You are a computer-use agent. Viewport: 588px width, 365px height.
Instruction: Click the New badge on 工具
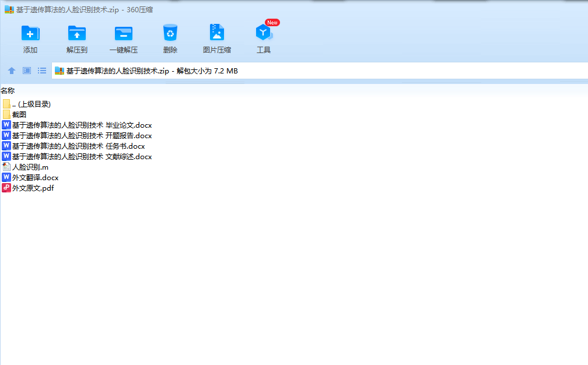point(272,23)
